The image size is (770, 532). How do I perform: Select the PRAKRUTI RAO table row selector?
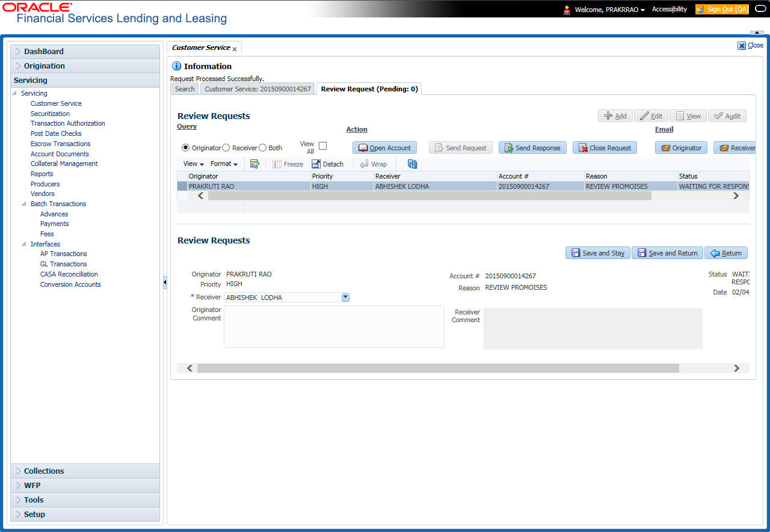coord(182,186)
